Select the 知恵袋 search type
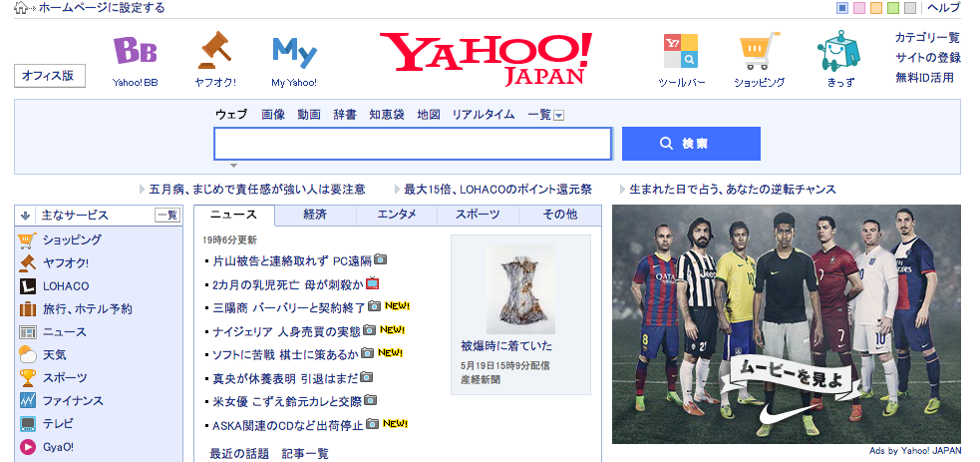Screen dimensions: 980x462 click(387, 115)
